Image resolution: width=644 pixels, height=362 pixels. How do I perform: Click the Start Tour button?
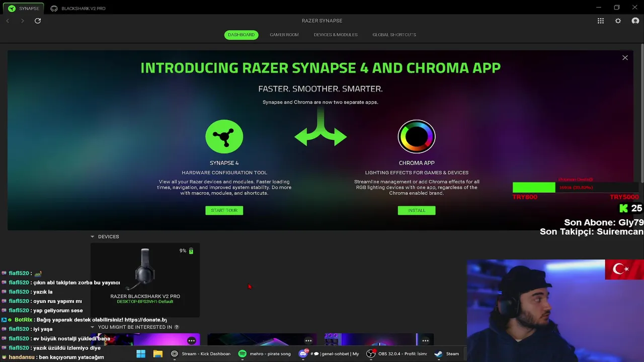point(224,210)
